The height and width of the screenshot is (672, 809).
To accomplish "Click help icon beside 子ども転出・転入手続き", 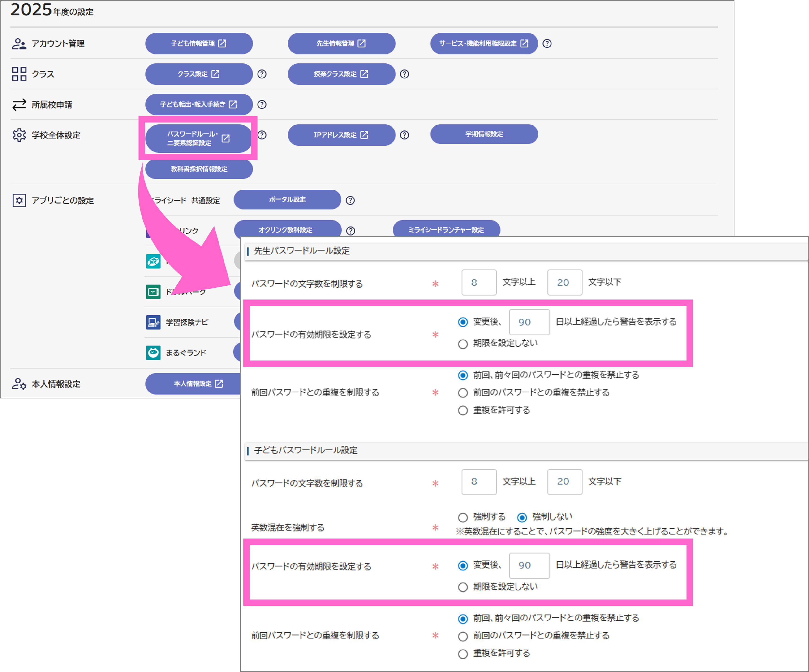I will [x=262, y=104].
